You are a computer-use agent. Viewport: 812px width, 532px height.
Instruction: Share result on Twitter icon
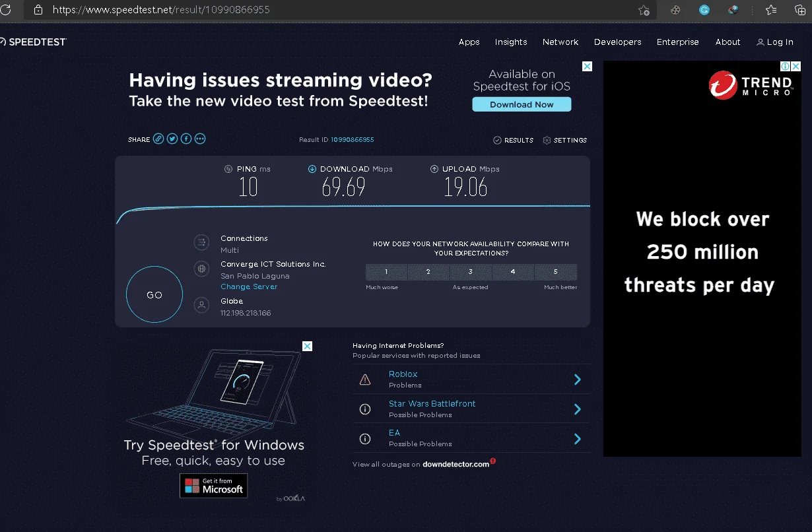[172, 139]
